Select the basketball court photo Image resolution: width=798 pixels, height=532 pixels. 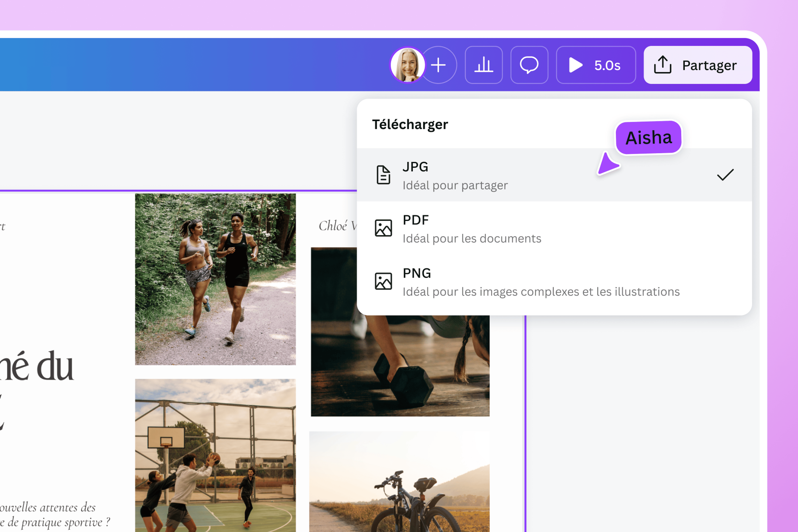click(x=215, y=455)
